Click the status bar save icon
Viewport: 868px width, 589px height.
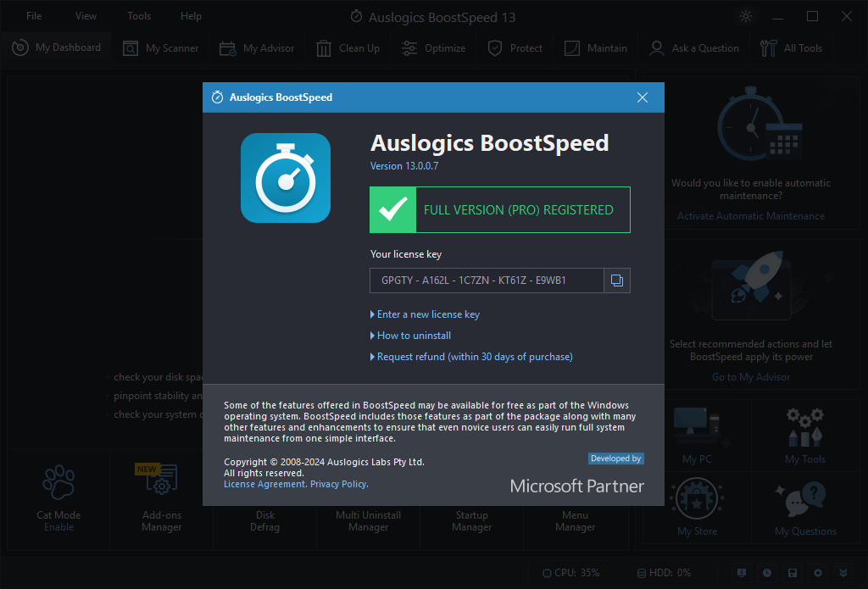pos(793,573)
